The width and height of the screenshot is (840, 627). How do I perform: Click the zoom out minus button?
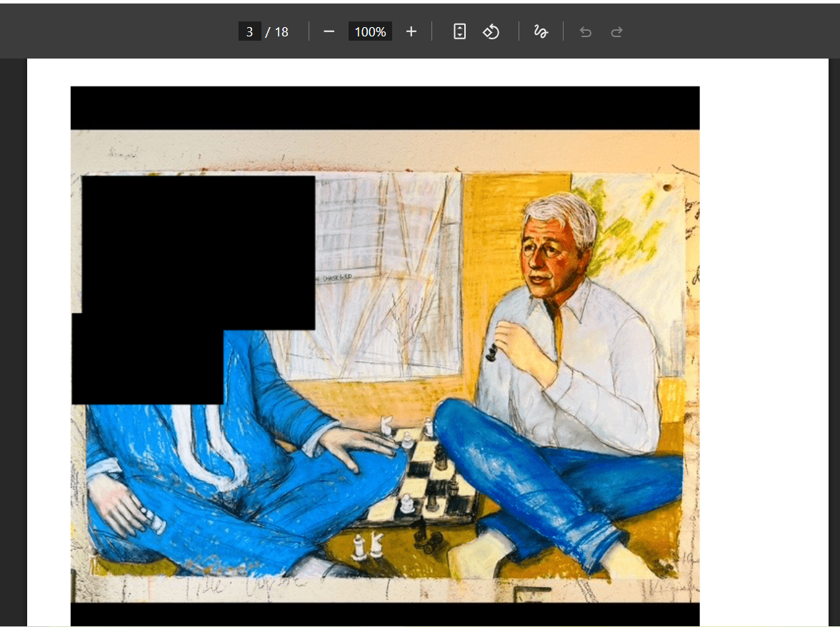[329, 31]
